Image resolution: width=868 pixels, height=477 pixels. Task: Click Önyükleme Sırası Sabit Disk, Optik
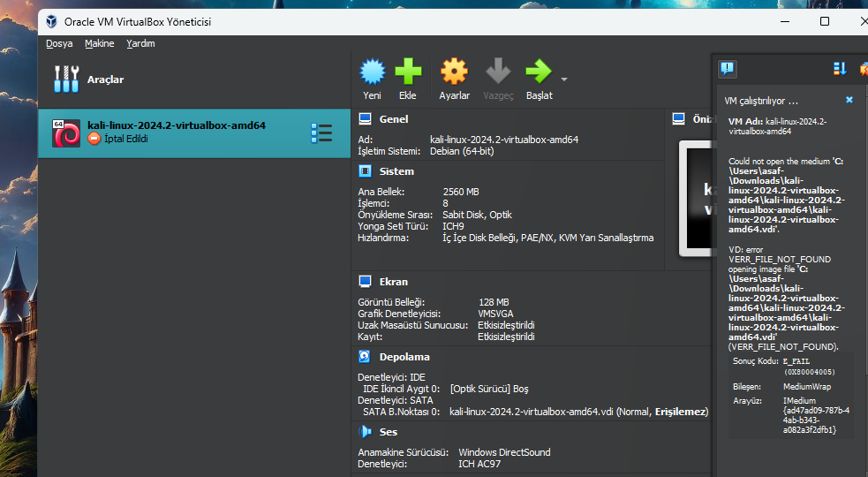click(477, 215)
